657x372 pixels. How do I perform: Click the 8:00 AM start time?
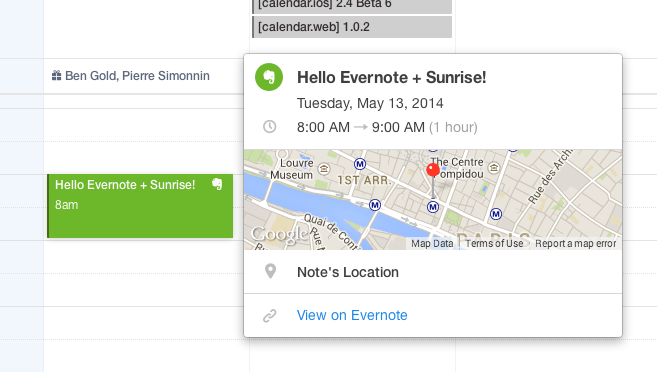pos(323,127)
